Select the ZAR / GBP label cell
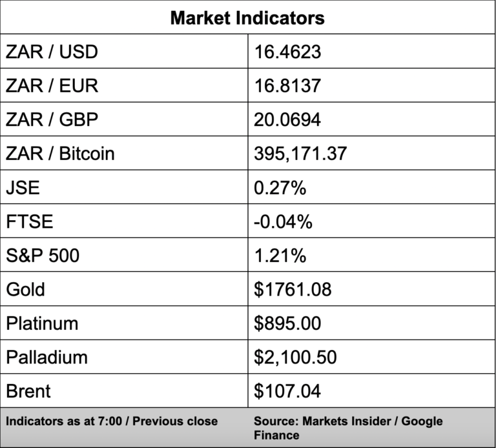496x448 pixels. click(52, 119)
